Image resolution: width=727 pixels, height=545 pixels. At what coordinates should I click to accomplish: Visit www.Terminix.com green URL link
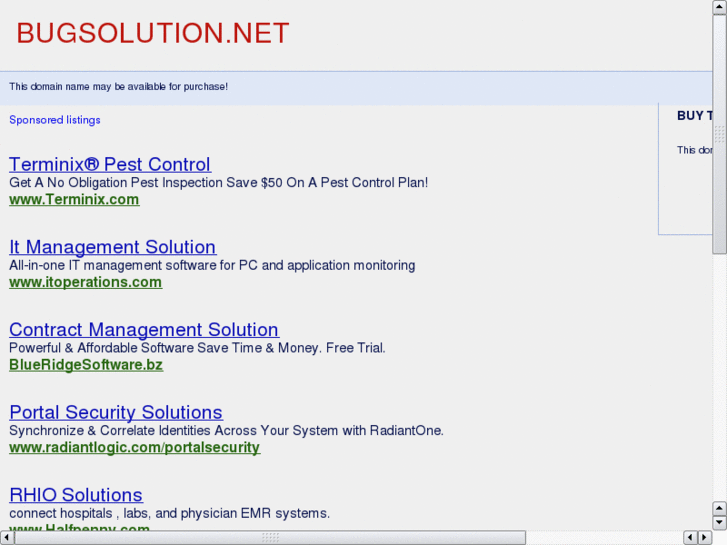(74, 199)
